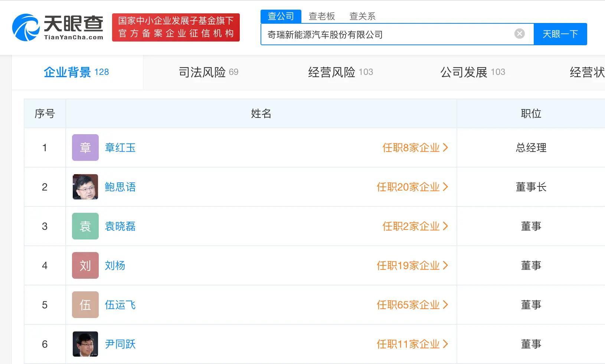
Task: Clear the search field with the X icon
Action: 520,34
